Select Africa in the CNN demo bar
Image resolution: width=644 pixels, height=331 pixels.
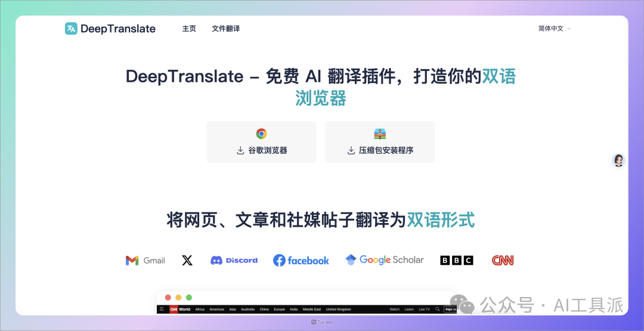coord(200,310)
